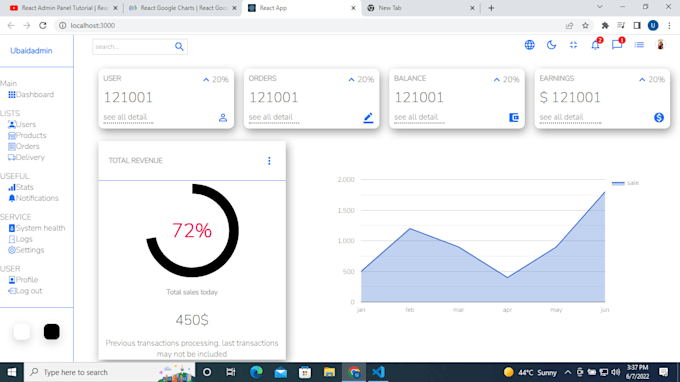Viewport: 680px width, 382px height.
Task: Open Windows Start menu
Action: click(12, 372)
